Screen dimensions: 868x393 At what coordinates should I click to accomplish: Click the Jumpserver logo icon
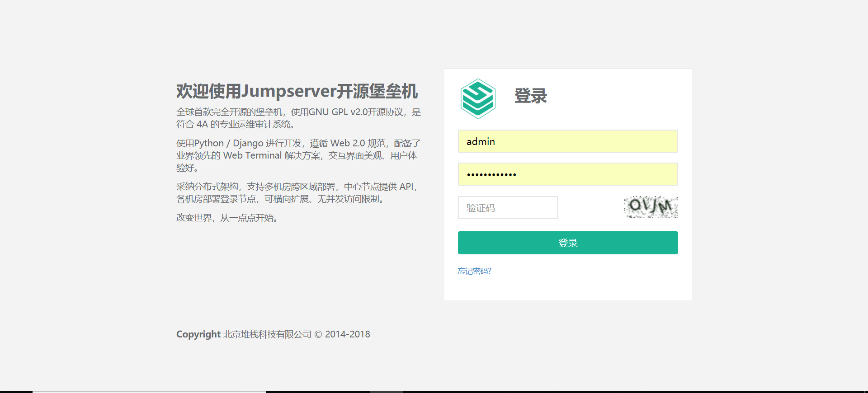(478, 99)
